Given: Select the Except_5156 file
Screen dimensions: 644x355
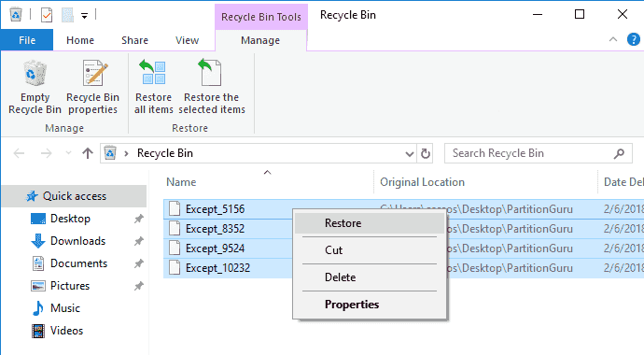Looking at the screenshot, I should click(215, 208).
